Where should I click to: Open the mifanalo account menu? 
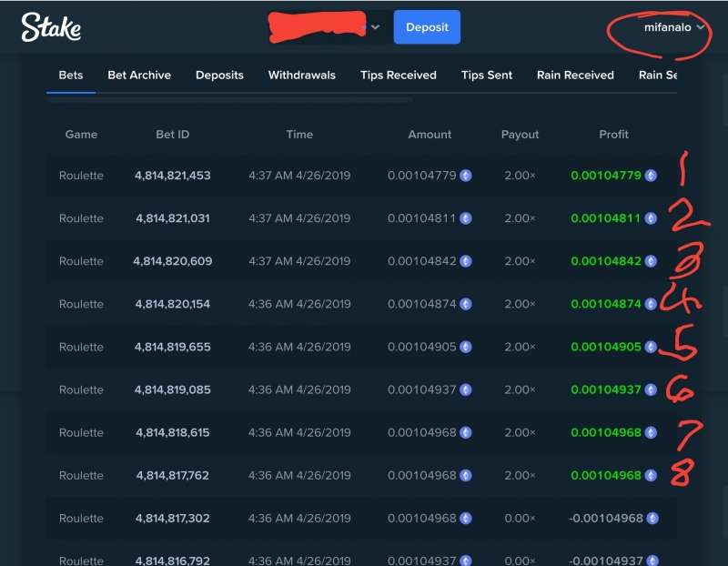click(x=673, y=27)
